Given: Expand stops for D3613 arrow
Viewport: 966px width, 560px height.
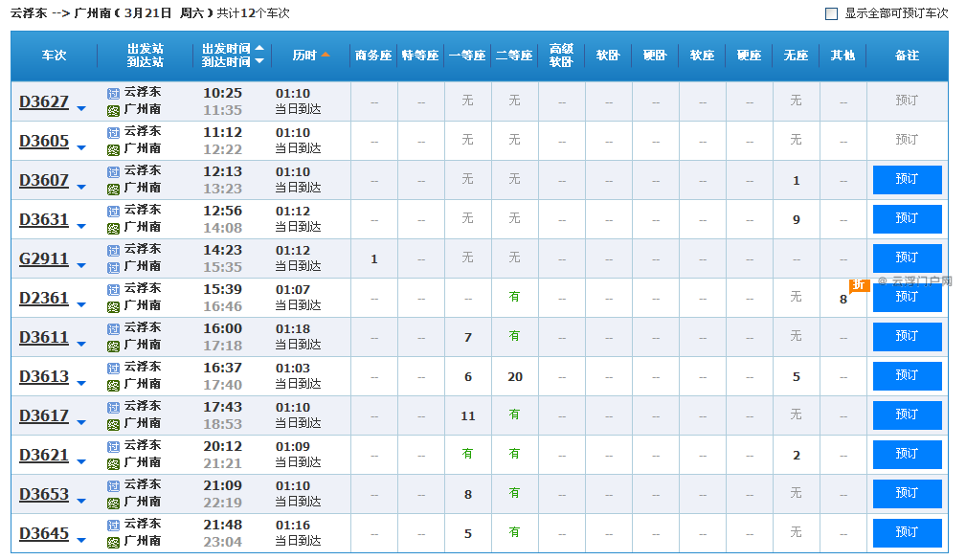Looking at the screenshot, I should (x=81, y=383).
